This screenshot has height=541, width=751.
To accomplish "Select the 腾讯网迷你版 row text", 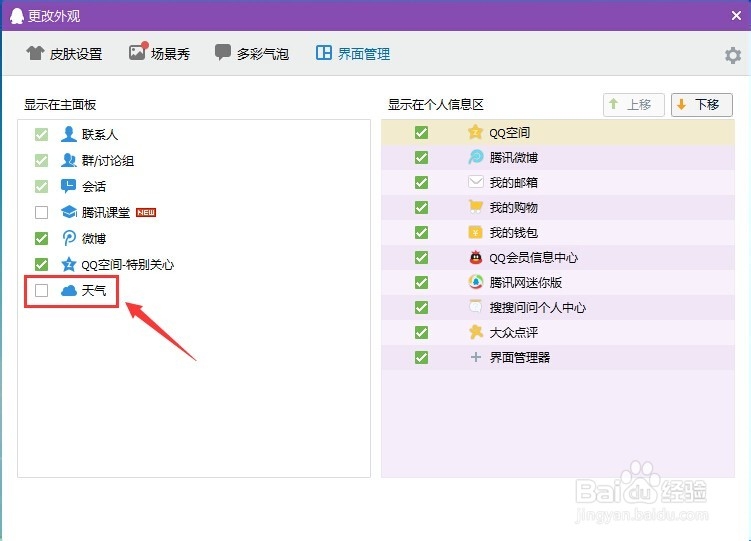I will pos(525,282).
